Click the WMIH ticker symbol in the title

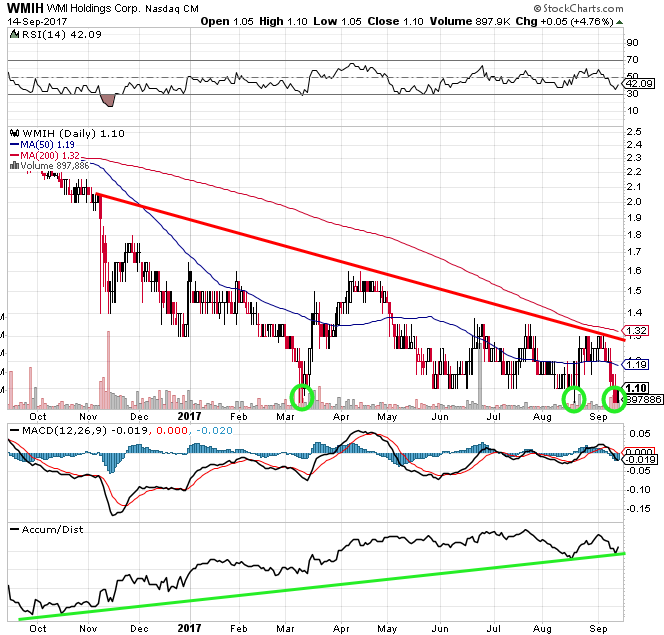(25, 8)
